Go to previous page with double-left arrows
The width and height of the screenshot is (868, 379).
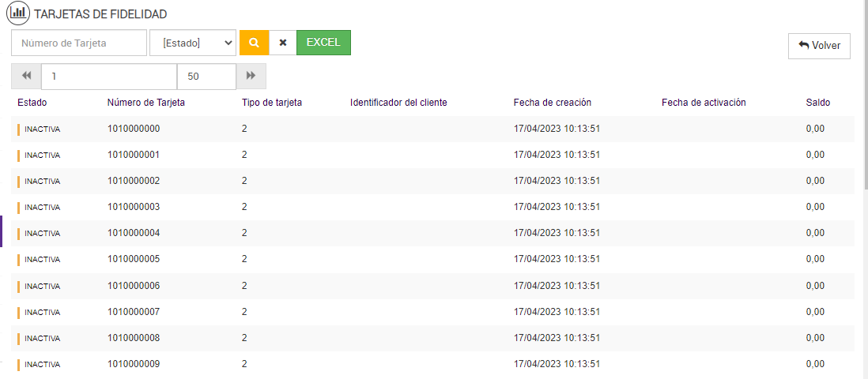tap(26, 77)
